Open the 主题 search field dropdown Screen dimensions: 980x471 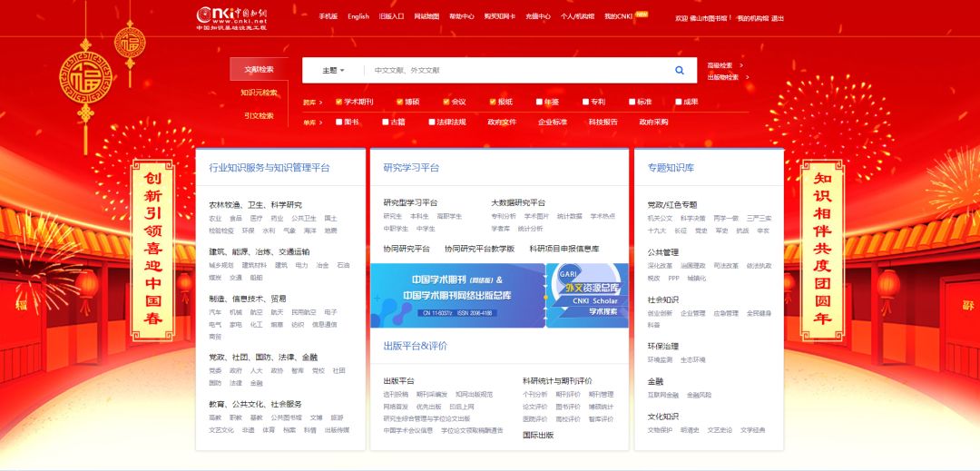coord(333,71)
